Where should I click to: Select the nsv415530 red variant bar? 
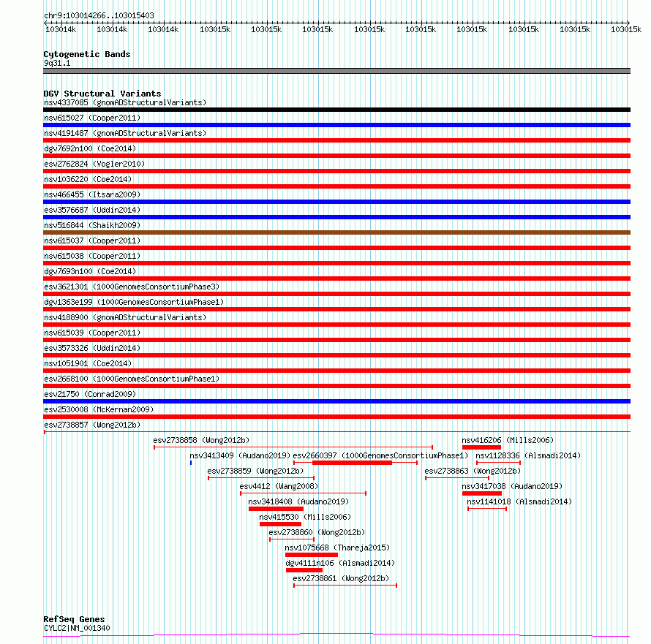pos(281,524)
